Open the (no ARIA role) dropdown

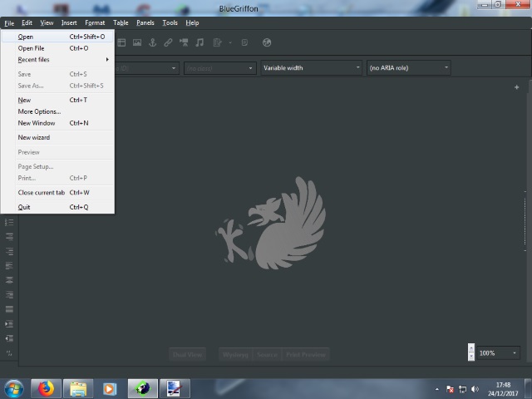[x=408, y=68]
